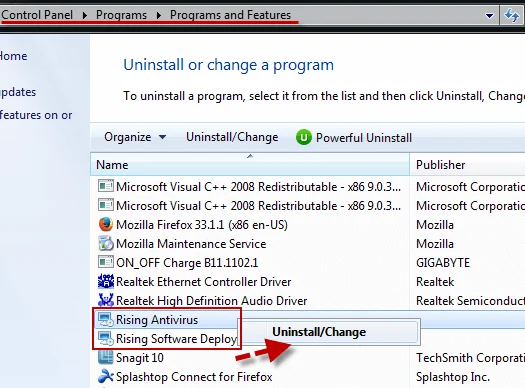Click the first Visual C++ 2008 icon
The image size is (525, 388).
point(105,186)
